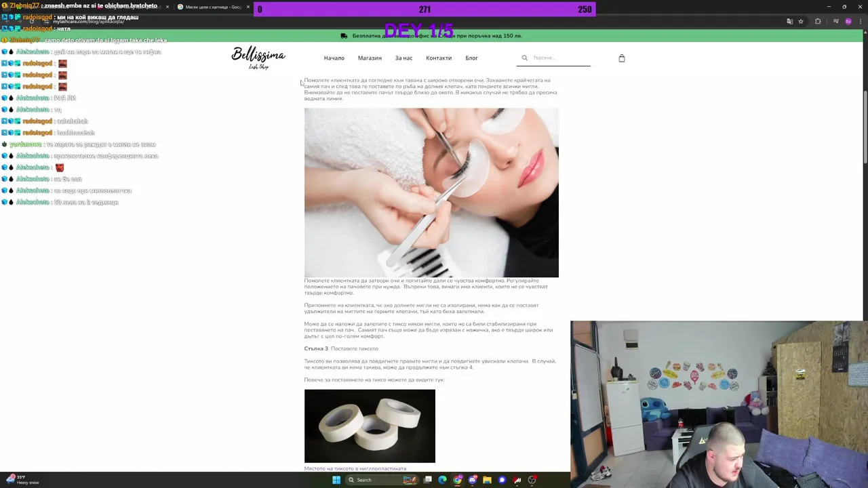Click the delivery truck icon in green banner
This screenshot has width=868, height=488.
[344, 36]
